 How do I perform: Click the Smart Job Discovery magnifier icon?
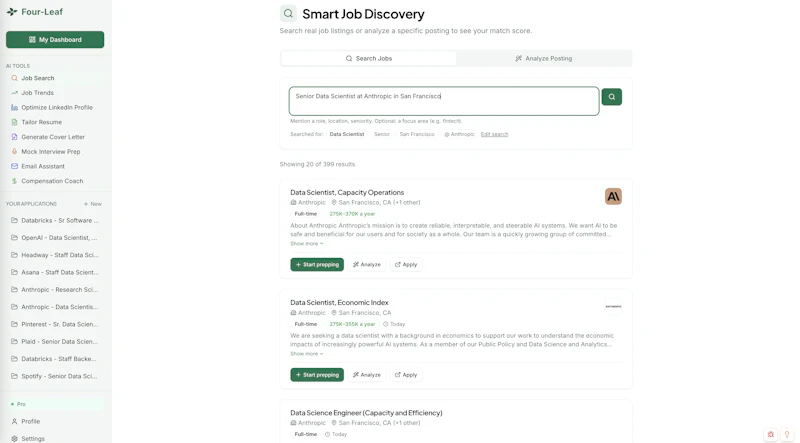(x=288, y=14)
